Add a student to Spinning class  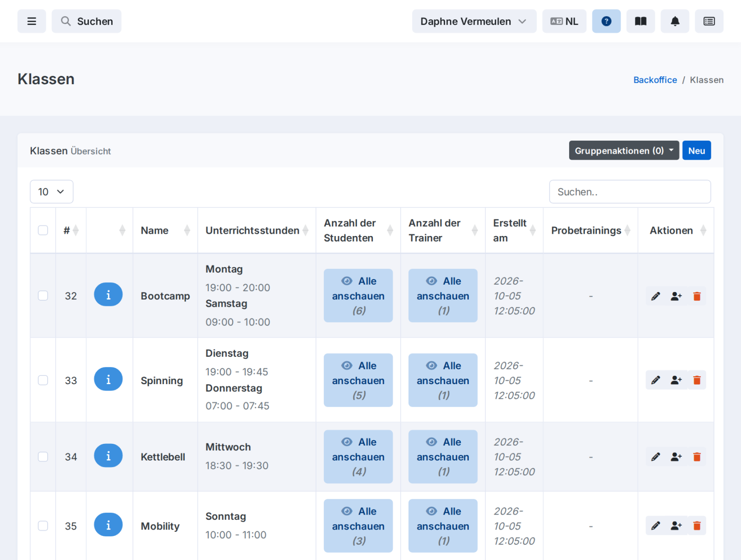(676, 380)
